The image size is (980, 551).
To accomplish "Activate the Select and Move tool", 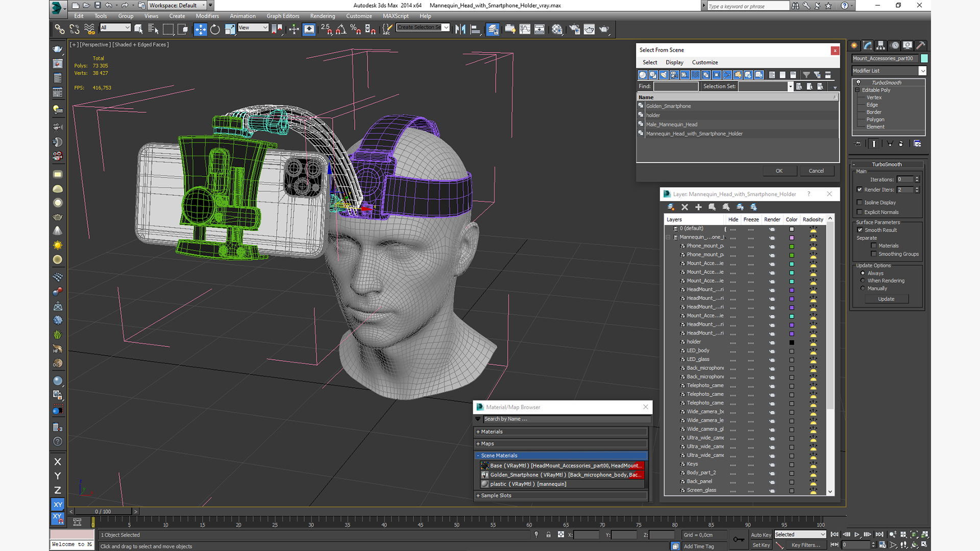I will (200, 29).
